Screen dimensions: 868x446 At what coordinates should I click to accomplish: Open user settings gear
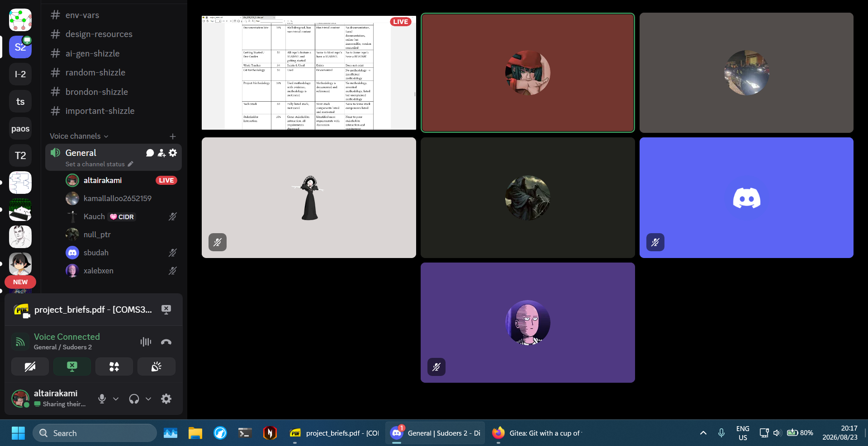166,399
